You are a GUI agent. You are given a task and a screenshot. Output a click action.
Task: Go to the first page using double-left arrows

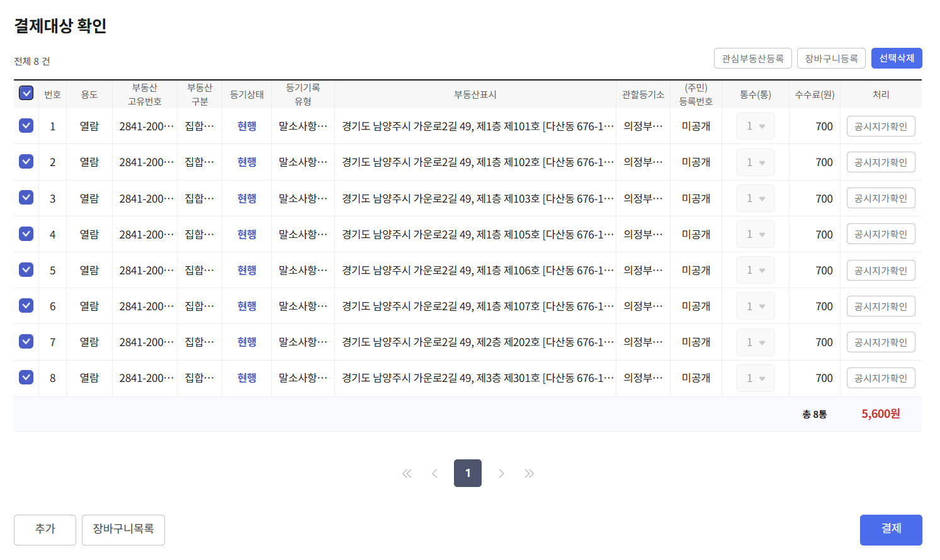click(407, 473)
